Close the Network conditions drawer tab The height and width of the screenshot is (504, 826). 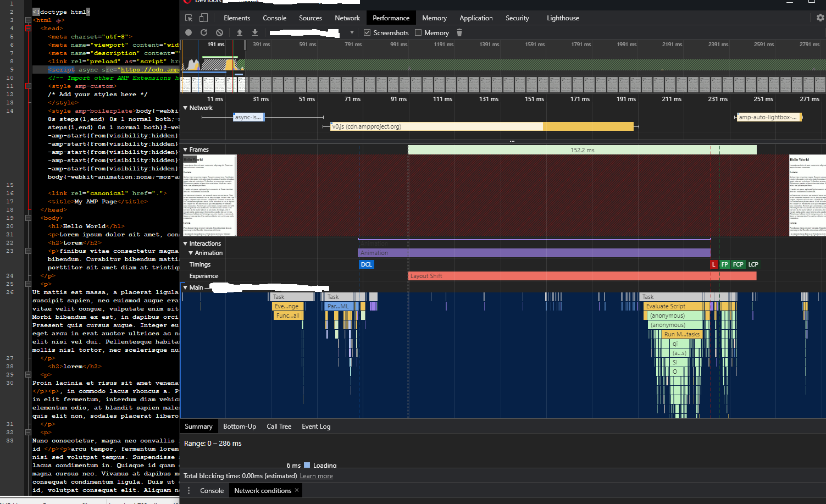[x=297, y=490]
